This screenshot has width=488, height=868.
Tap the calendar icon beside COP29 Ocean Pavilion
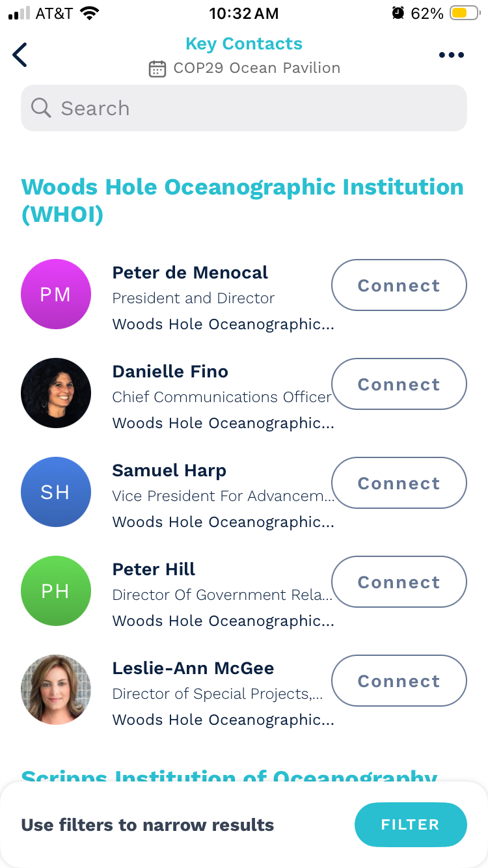click(x=157, y=68)
